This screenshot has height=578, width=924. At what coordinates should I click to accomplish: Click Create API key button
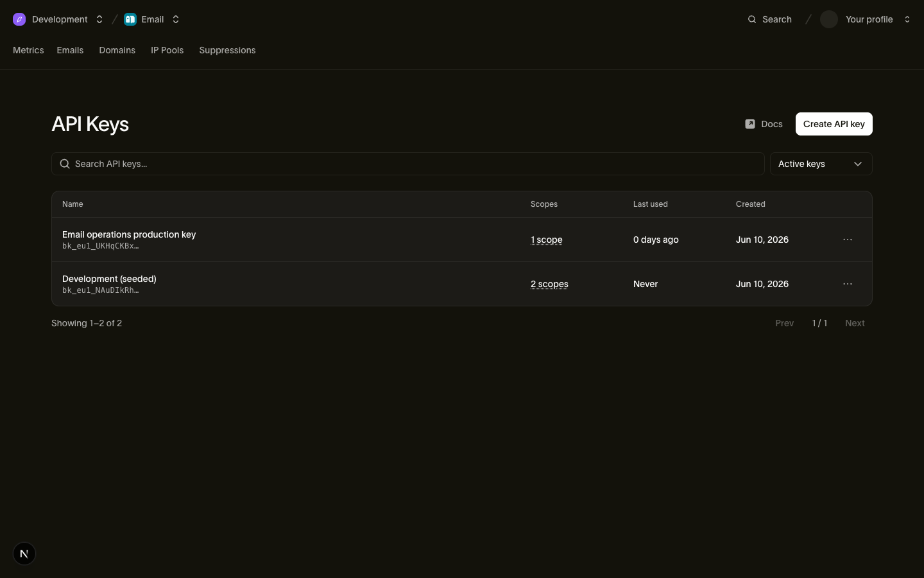834,124
